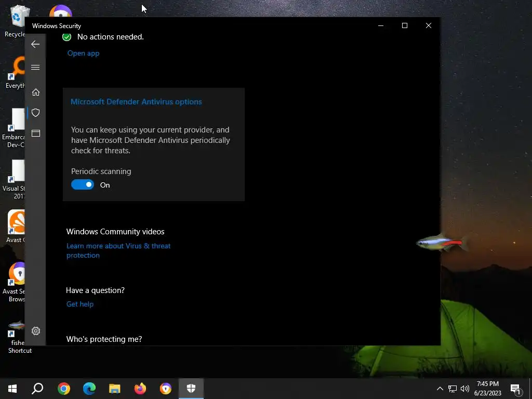Viewport: 532px width, 399px height.
Task: Turn off Periodic scanning toggle
Action: (x=83, y=184)
